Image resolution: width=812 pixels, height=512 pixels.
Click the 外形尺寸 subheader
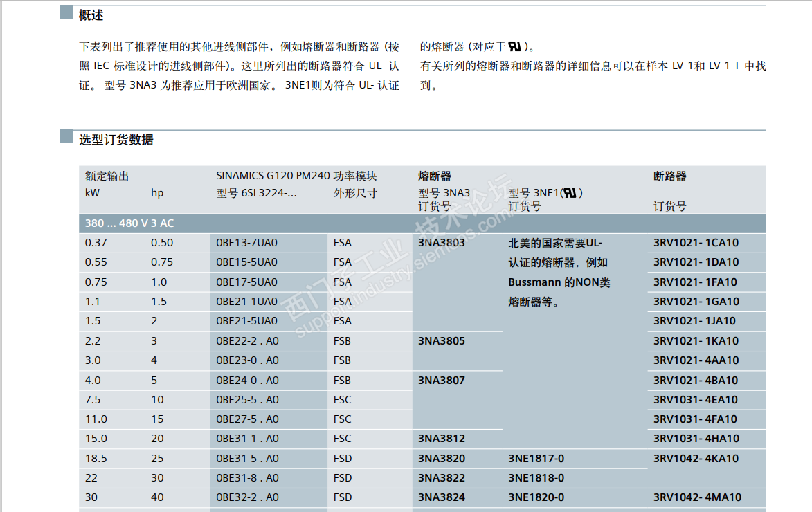click(355, 193)
